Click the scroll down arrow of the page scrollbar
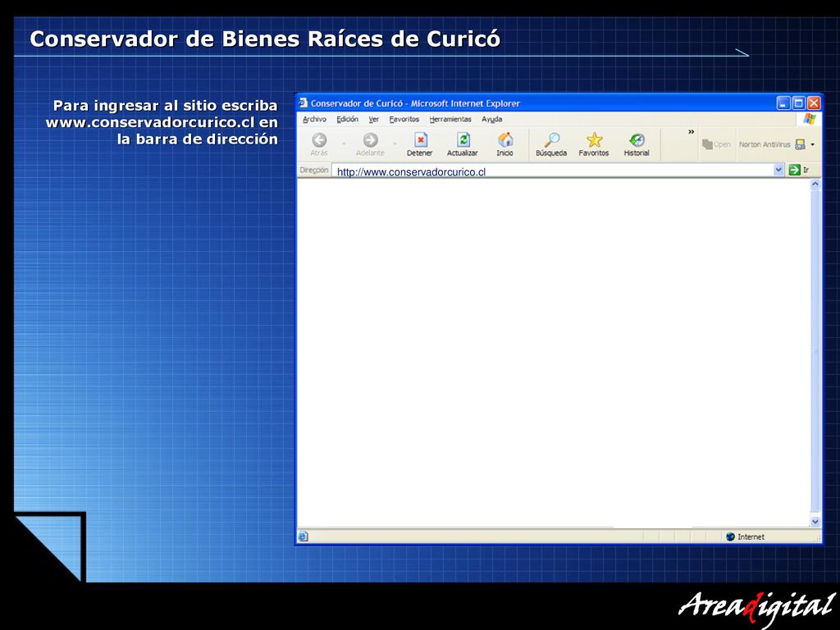This screenshot has height=630, width=840. coord(815,521)
